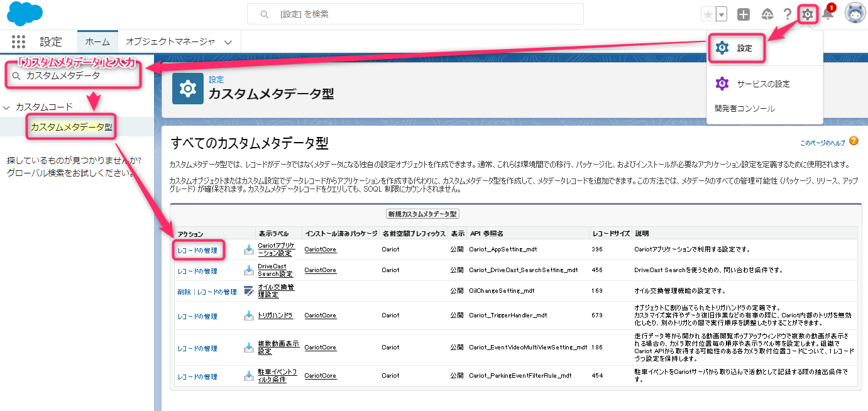Collapse the カスタムコード tree section

coord(6,107)
